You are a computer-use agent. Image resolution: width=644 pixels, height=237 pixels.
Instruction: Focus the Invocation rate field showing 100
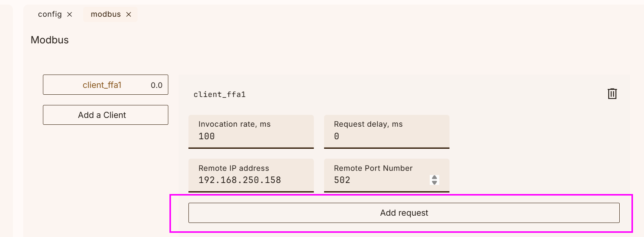[x=251, y=132]
